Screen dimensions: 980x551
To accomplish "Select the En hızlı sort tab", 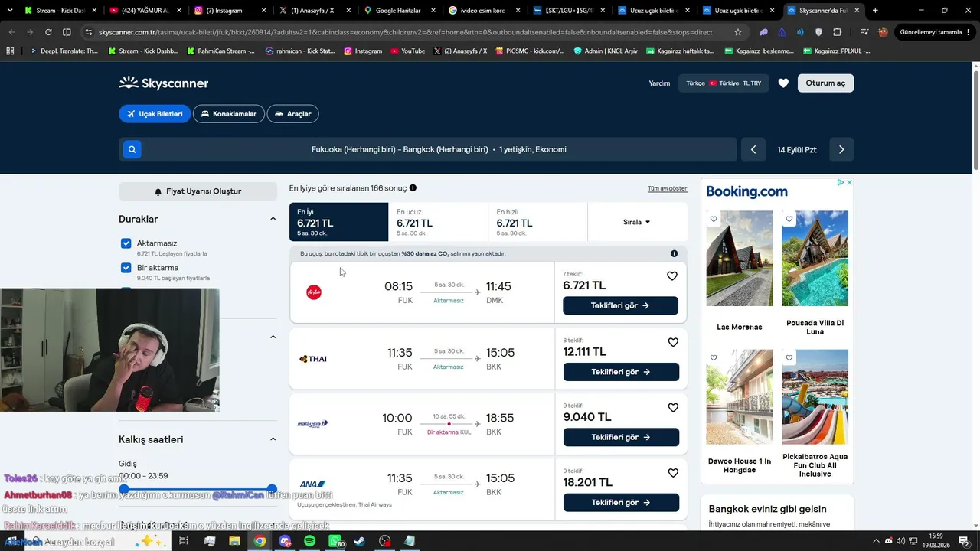I will (537, 222).
